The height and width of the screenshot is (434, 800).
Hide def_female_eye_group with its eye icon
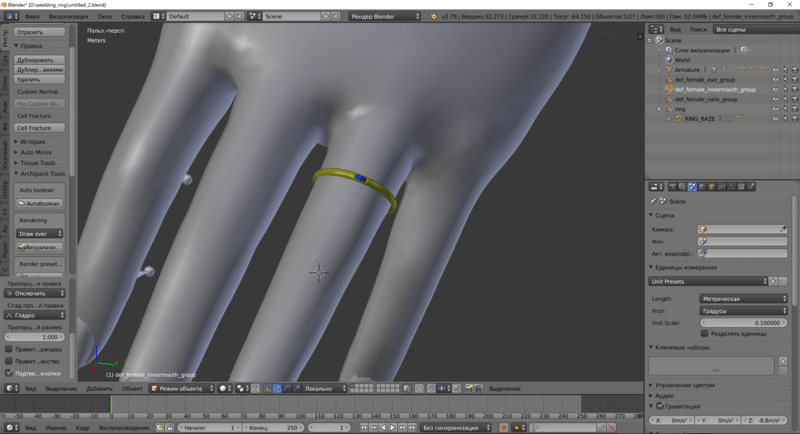(774, 80)
